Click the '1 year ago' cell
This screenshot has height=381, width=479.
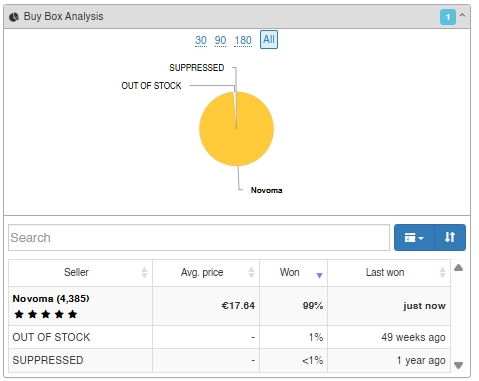[389, 360]
